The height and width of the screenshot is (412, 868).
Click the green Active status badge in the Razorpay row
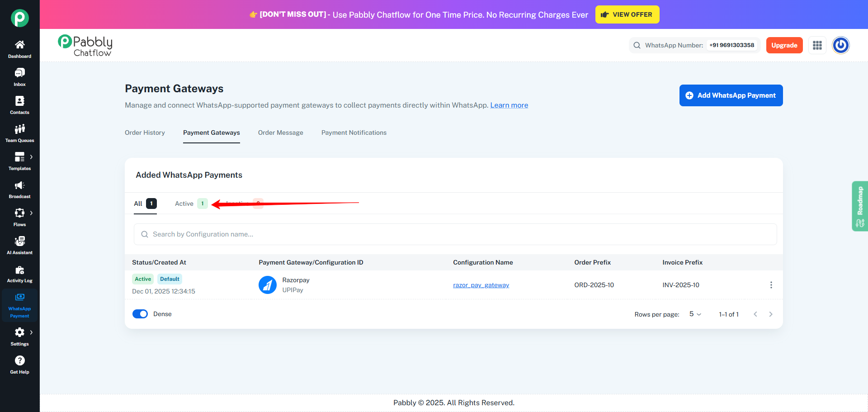(x=143, y=279)
